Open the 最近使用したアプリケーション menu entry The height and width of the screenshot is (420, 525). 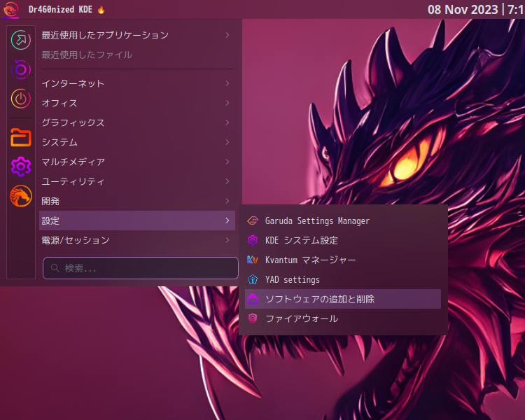137,35
